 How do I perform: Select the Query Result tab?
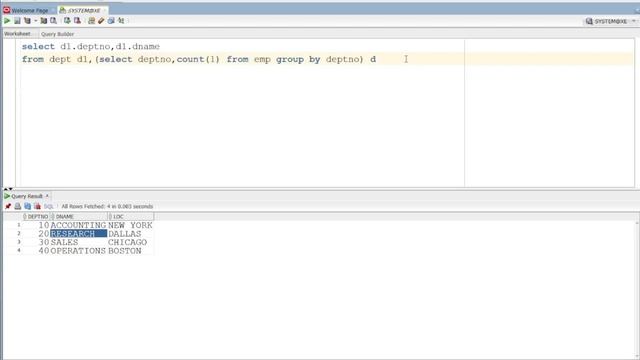coord(27,196)
